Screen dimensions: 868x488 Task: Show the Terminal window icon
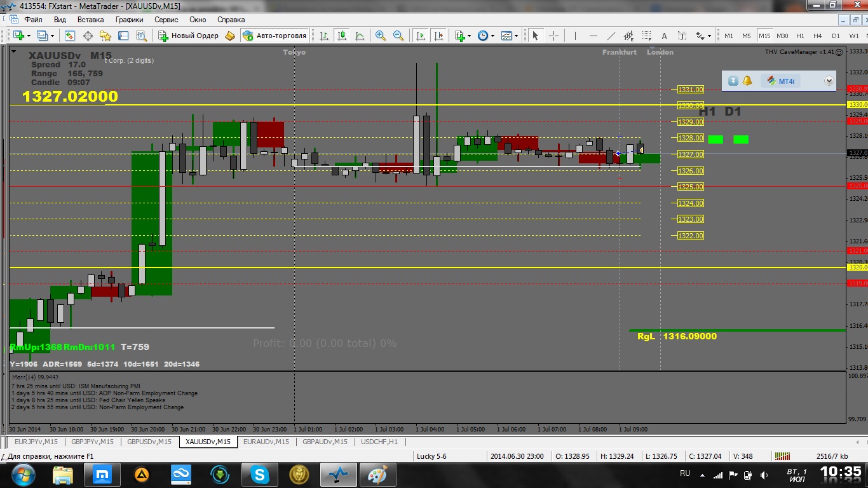point(123,36)
